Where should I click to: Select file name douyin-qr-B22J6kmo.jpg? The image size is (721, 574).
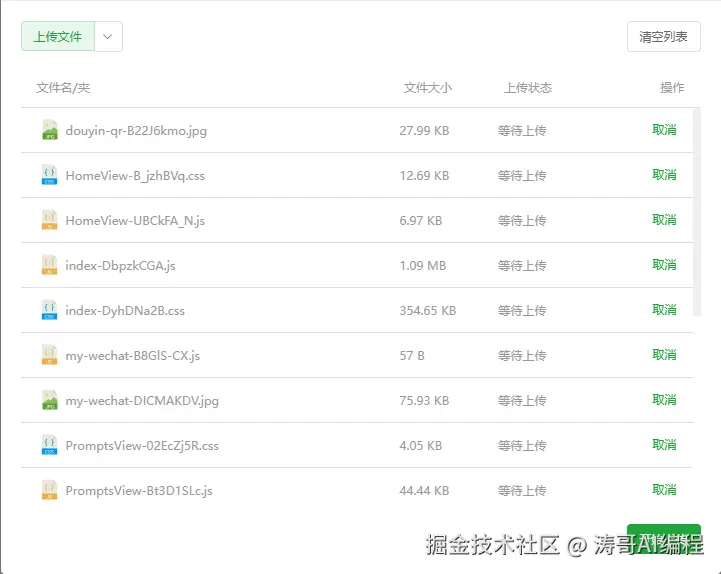(136, 131)
